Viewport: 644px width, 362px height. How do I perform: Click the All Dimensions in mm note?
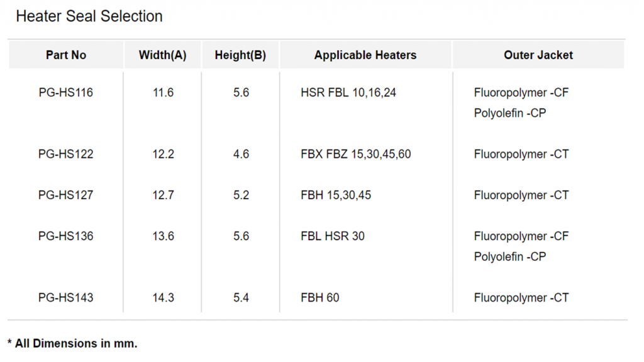[72, 343]
